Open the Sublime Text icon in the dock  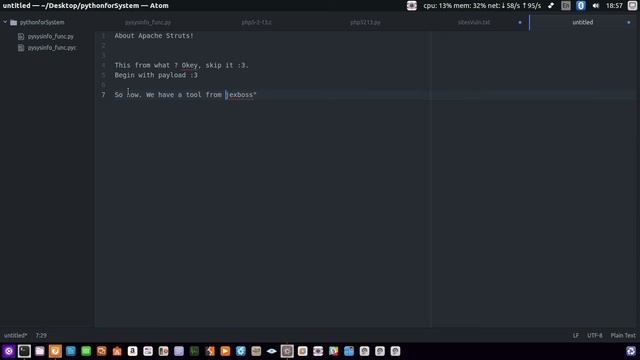210,351
